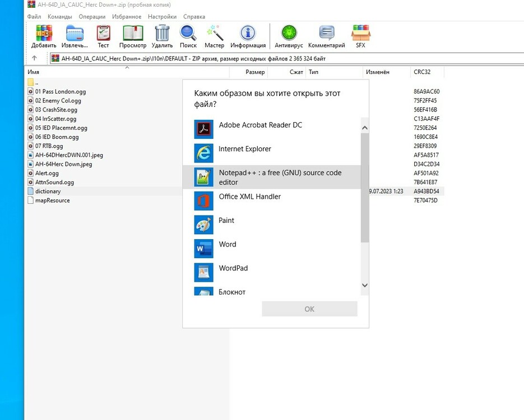The image size is (524, 420).
Task: Click the Добавить (Add) toolbar icon
Action: [x=44, y=34]
